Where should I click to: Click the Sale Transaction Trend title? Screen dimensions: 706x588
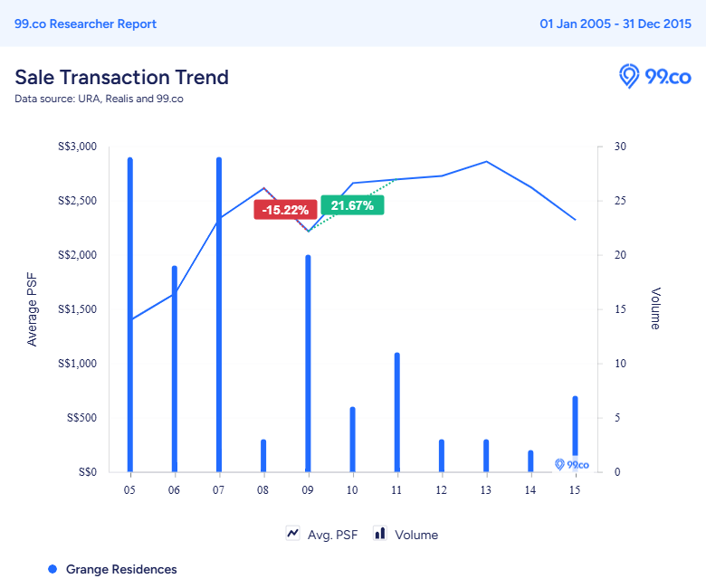pos(121,77)
